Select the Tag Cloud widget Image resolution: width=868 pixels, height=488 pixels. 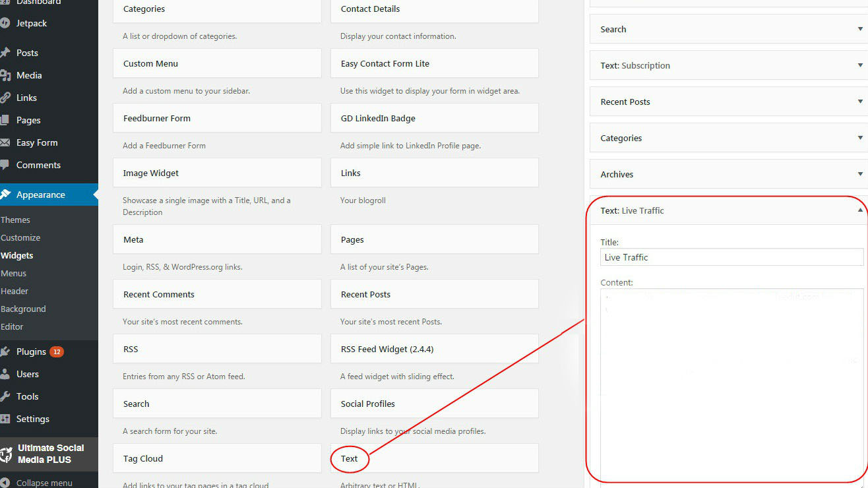coord(217,458)
